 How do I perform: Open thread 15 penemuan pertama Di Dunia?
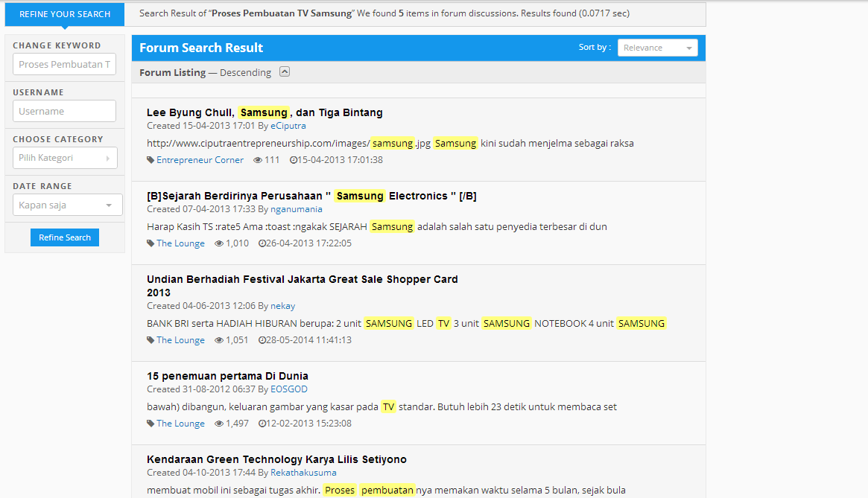click(227, 376)
